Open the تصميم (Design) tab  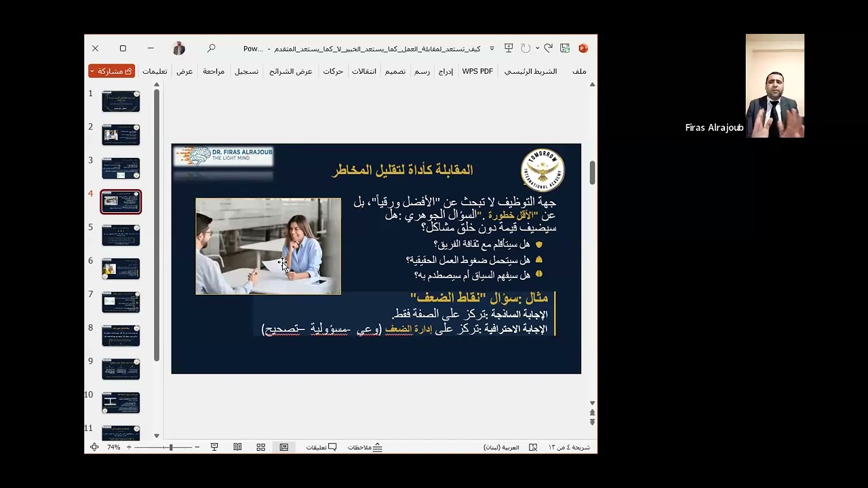[395, 71]
